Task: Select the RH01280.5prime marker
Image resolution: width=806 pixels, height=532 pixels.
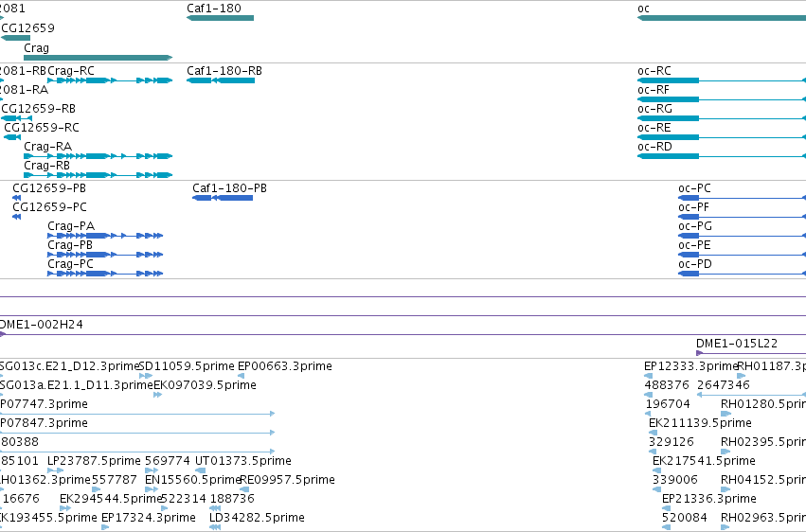Action: tap(725, 414)
